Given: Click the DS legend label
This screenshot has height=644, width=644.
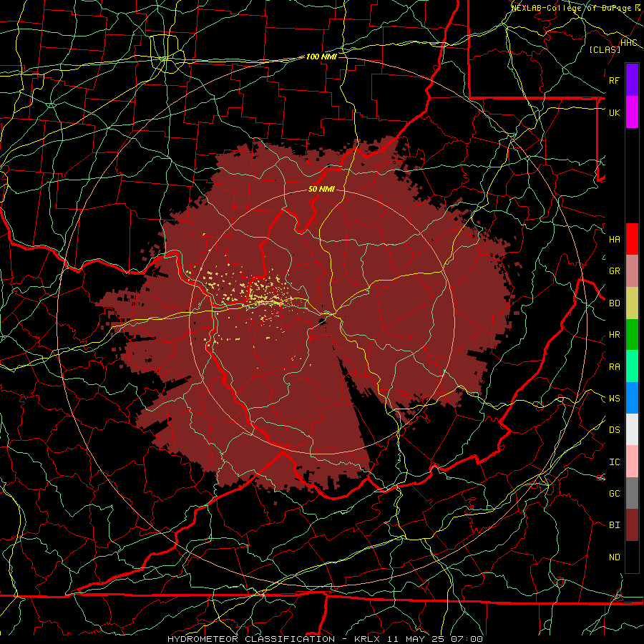Looking at the screenshot, I should [614, 430].
